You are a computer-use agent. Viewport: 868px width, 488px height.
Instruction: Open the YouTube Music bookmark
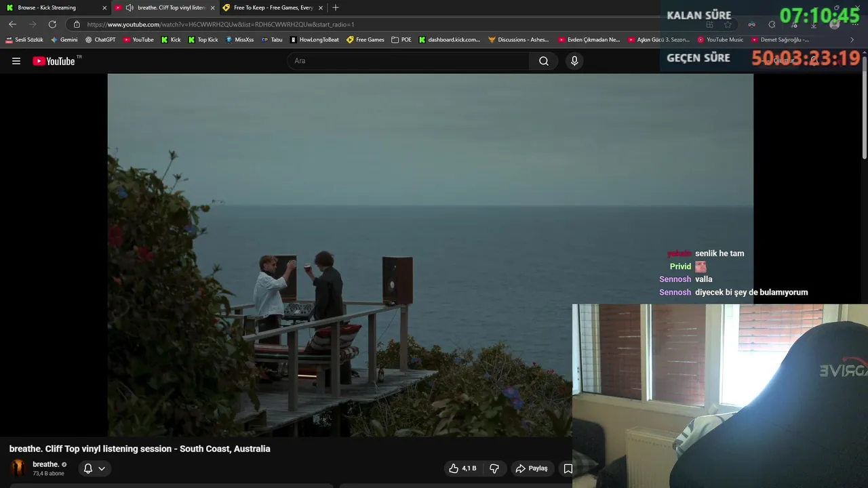[x=720, y=40]
